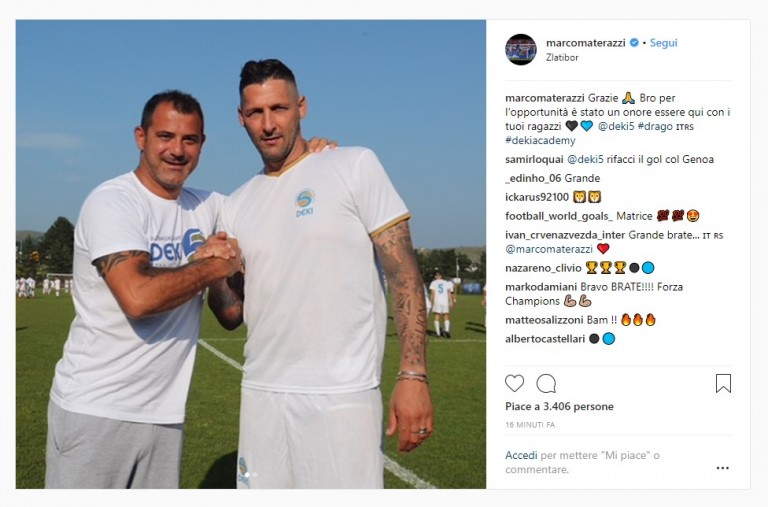This screenshot has width=768, height=507.
Task: Select the second carousel dot indicator
Action: (255, 475)
